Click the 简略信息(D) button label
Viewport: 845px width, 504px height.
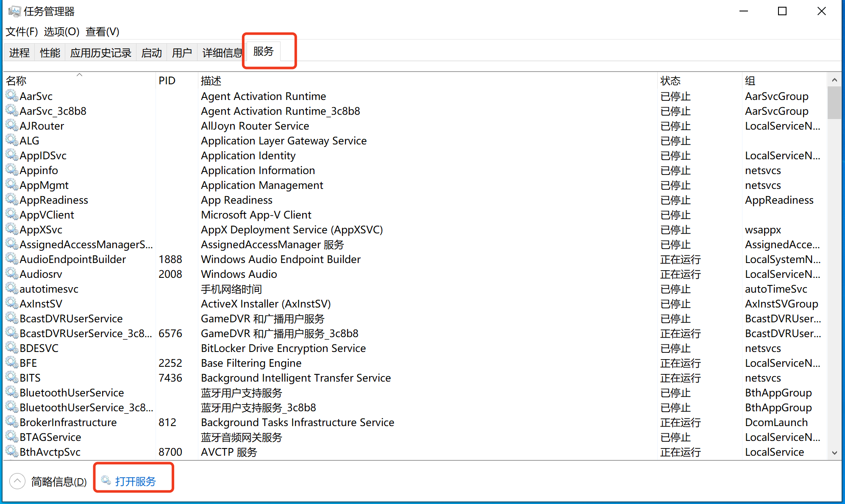pos(59,482)
